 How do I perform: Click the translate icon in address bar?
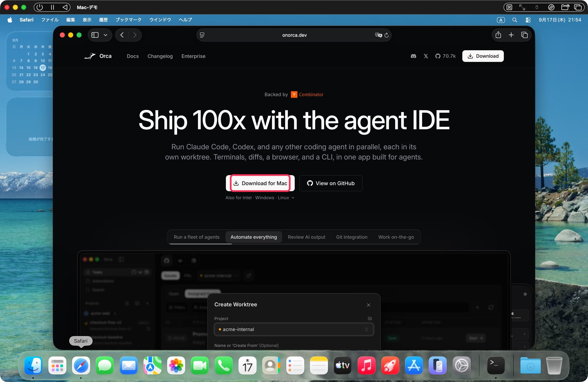[x=378, y=35]
